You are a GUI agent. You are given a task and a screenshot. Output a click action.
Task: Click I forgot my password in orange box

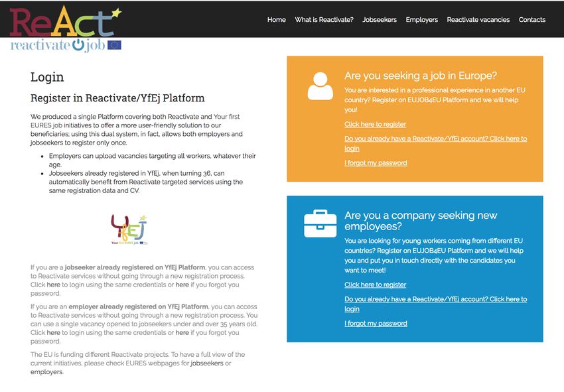(x=376, y=163)
